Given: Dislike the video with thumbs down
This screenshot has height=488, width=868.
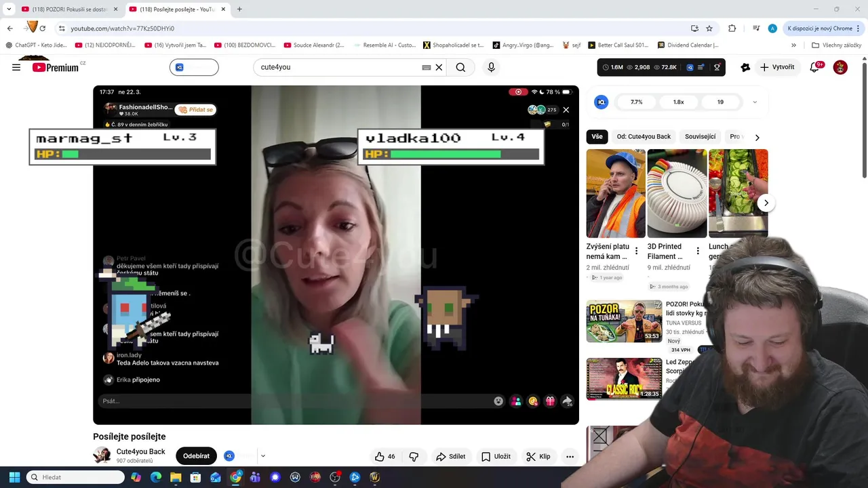Looking at the screenshot, I should (414, 456).
